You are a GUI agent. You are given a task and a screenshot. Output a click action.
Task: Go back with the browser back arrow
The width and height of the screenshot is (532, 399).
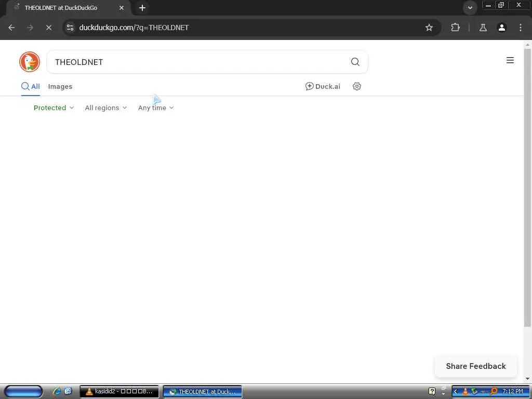pyautogui.click(x=11, y=28)
